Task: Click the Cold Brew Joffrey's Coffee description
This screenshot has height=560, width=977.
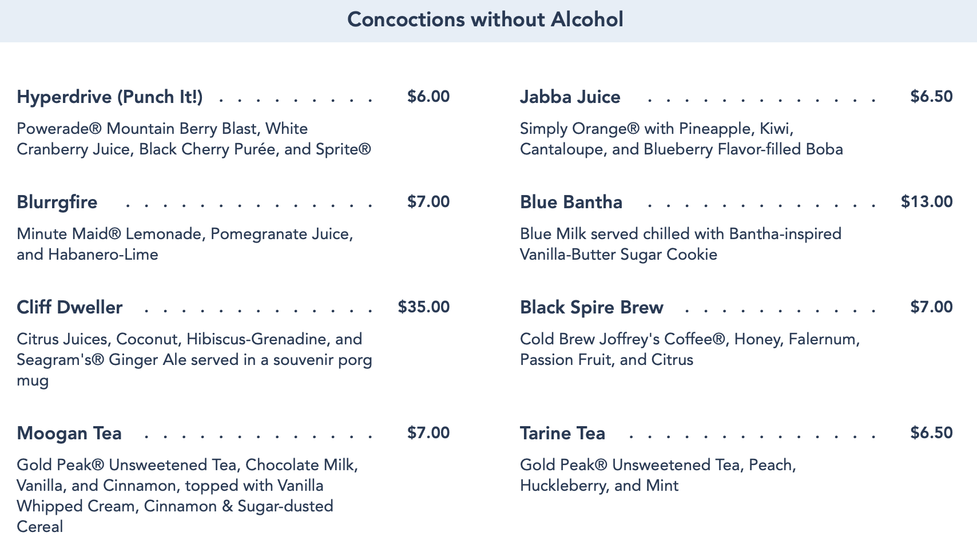Action: (690, 349)
